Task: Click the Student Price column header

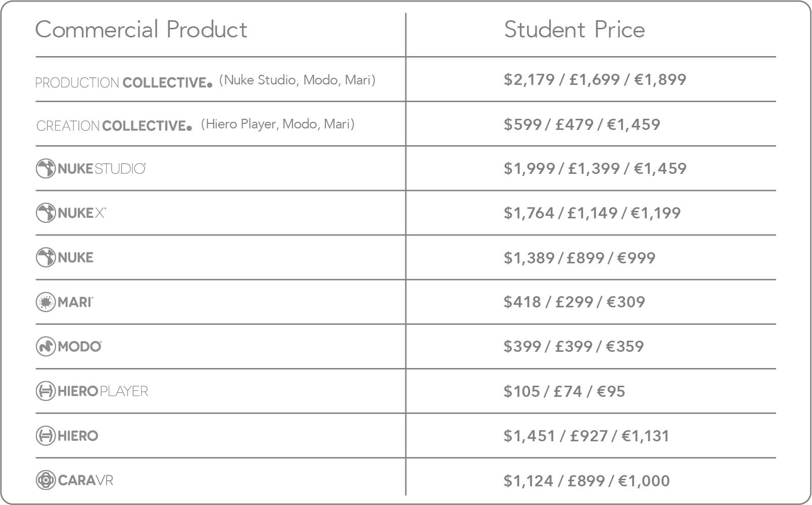Action: pos(574,29)
